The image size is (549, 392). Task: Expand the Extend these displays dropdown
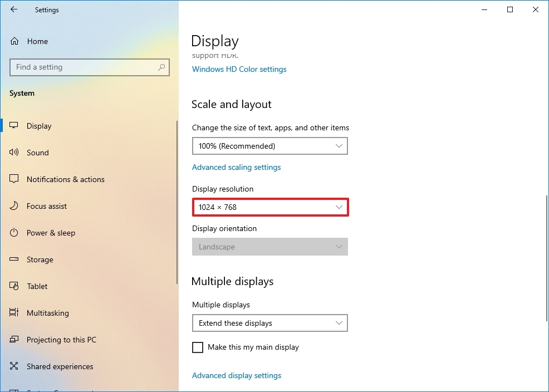pyautogui.click(x=270, y=323)
